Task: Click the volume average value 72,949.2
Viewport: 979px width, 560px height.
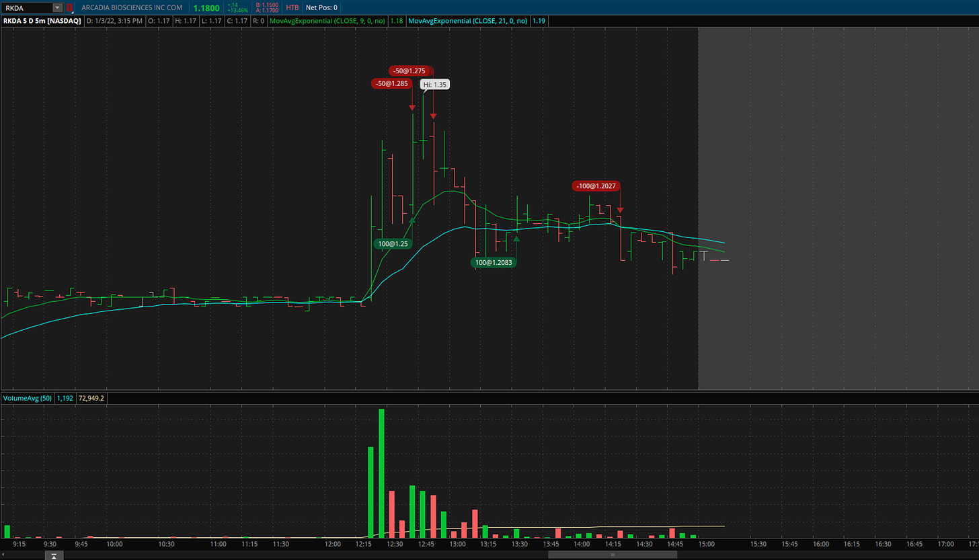Action: (x=91, y=398)
